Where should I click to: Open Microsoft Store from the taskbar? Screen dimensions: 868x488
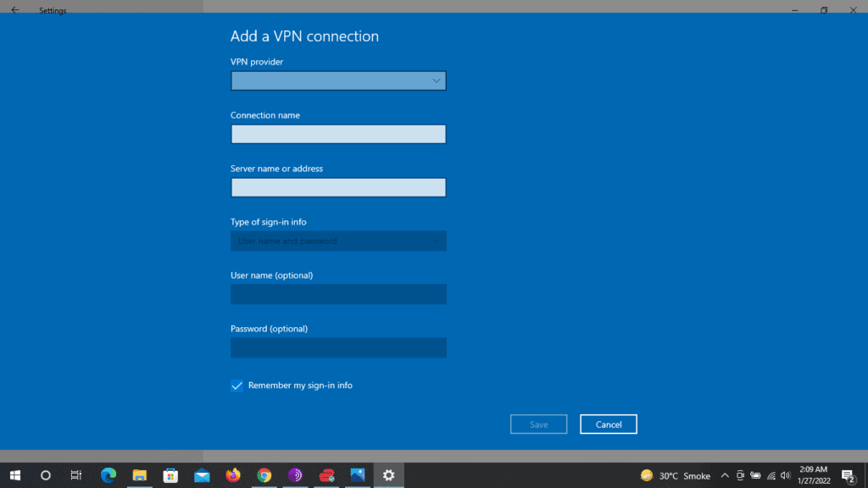[x=170, y=475]
